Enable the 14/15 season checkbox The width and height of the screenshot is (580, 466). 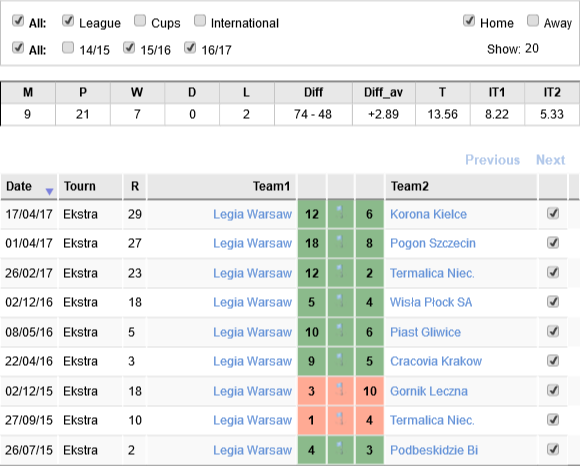(x=68, y=48)
